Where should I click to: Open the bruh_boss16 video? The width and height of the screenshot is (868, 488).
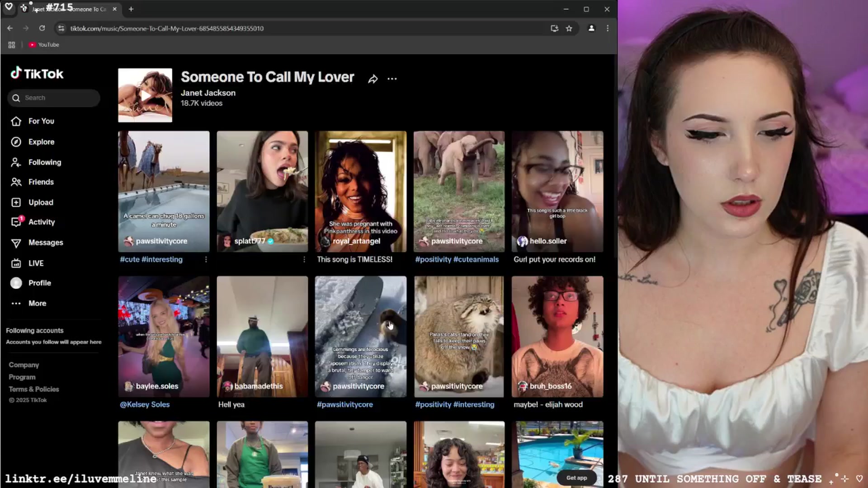tap(557, 337)
